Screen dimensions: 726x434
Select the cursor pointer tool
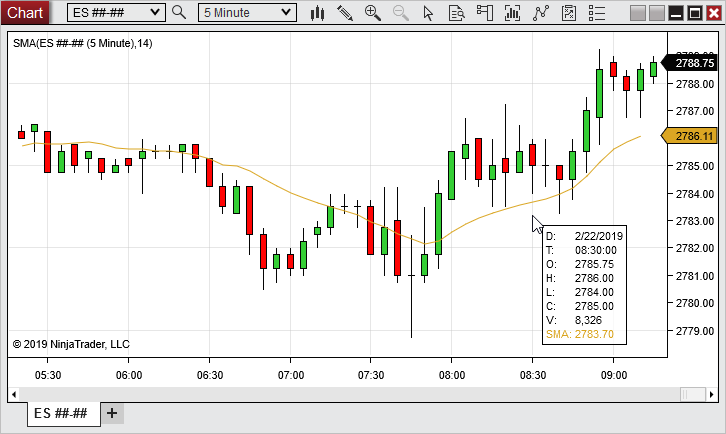coord(429,13)
